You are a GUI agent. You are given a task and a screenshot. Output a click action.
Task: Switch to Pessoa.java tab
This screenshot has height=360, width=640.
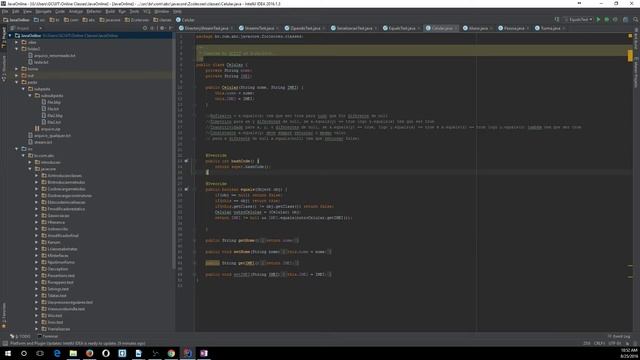click(513, 28)
